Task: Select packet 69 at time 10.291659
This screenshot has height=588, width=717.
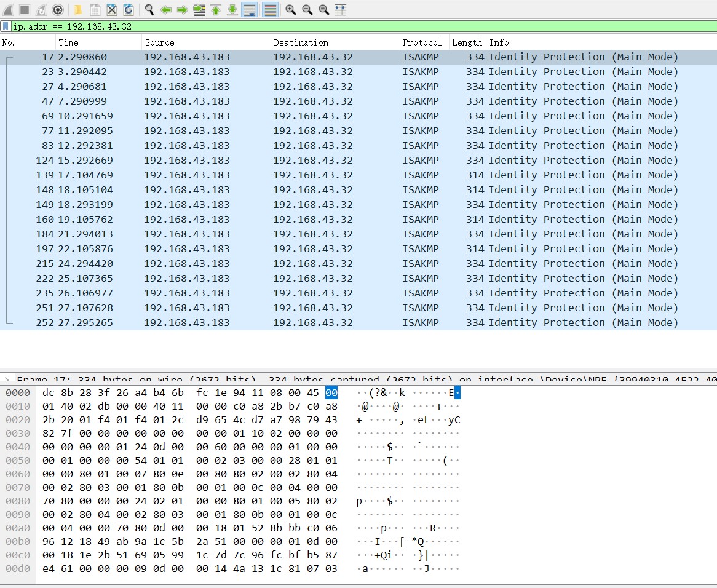Action: coord(358,116)
